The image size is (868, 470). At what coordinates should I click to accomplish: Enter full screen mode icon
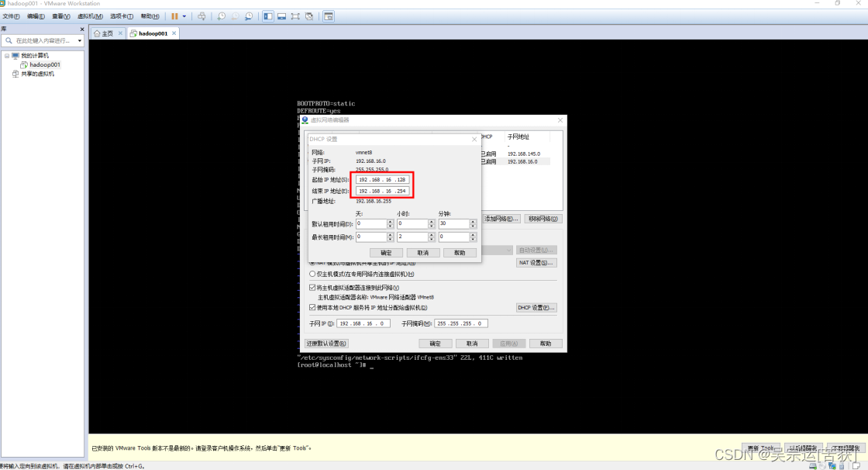pyautogui.click(x=295, y=16)
